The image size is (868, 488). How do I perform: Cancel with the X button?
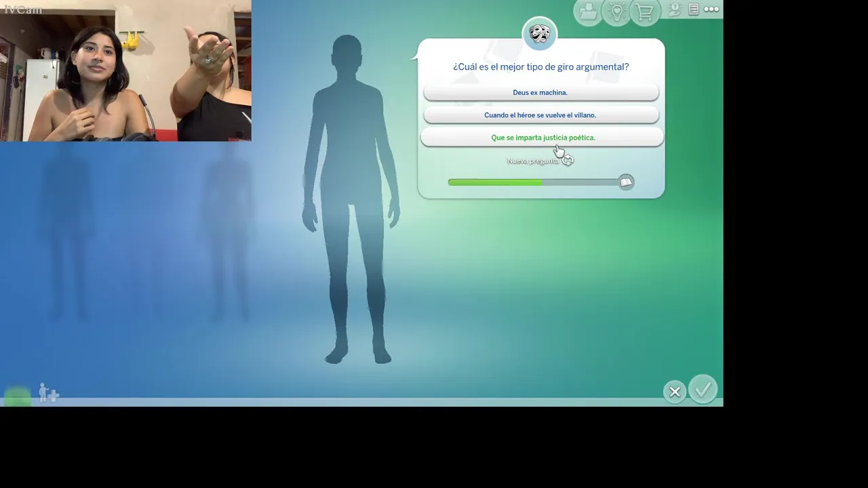(675, 392)
